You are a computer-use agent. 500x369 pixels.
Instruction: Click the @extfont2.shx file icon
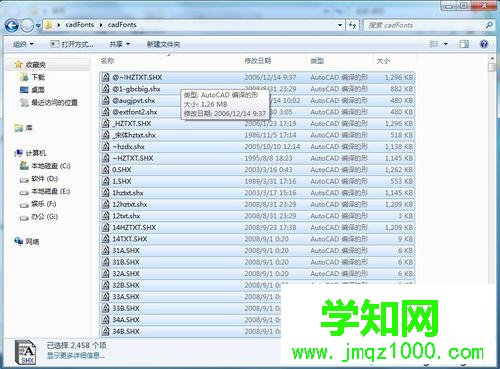[x=106, y=112]
